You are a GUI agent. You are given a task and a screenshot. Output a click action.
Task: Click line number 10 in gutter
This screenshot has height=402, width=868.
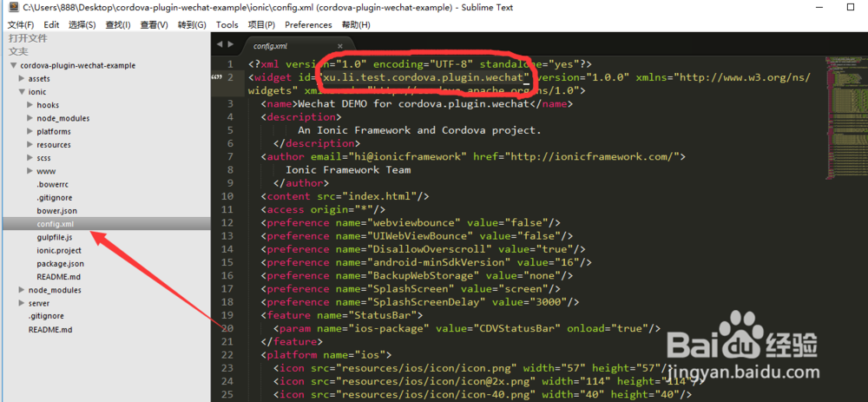tap(227, 196)
